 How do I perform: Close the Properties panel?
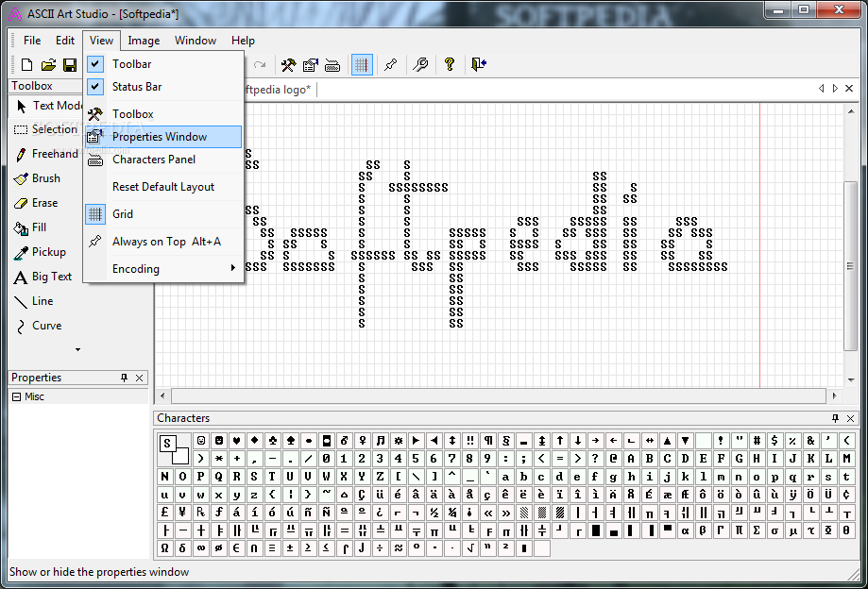coord(140,378)
